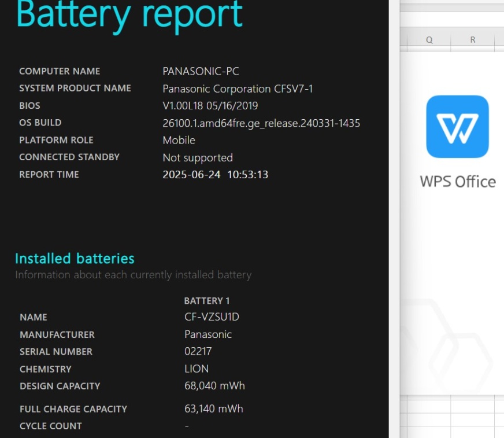Image resolution: width=504 pixels, height=438 pixels.
Task: Click the 'COMPUTER NAME' label
Action: [x=60, y=71]
